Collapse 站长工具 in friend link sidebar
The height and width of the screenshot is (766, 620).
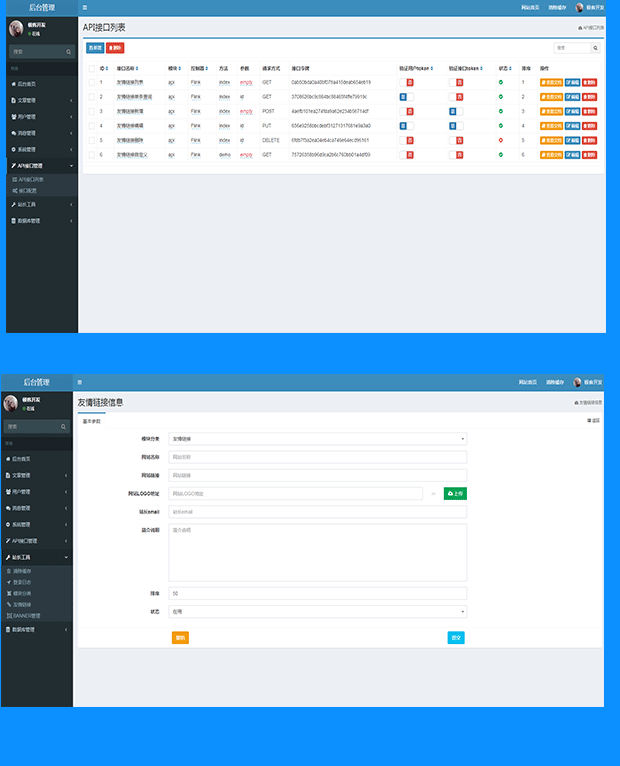coord(37,557)
